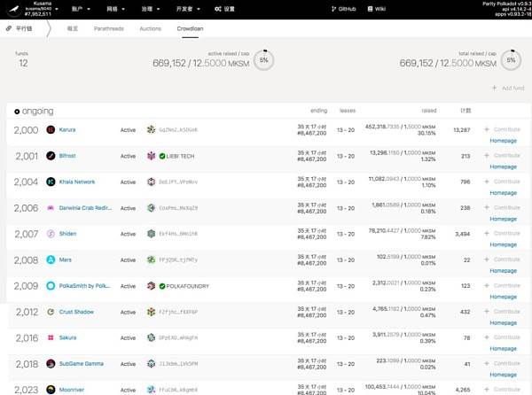Click the parachains link icon in breadcrumb

point(9,28)
